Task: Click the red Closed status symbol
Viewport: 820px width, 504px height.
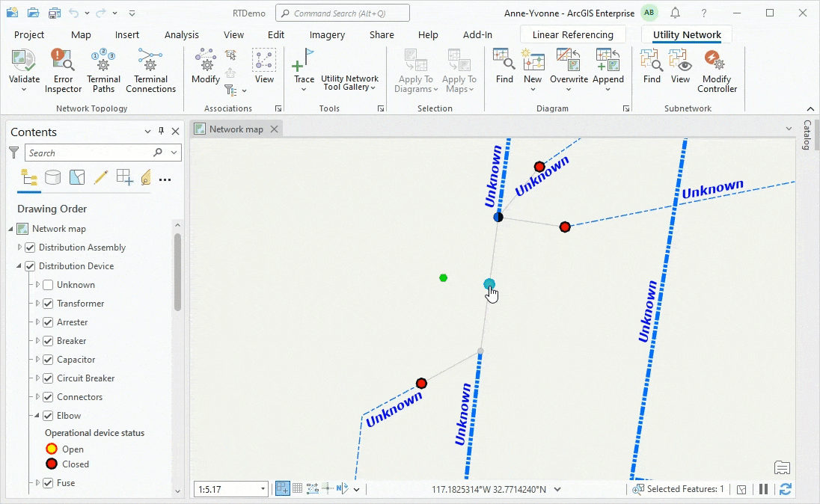Action: (x=52, y=464)
